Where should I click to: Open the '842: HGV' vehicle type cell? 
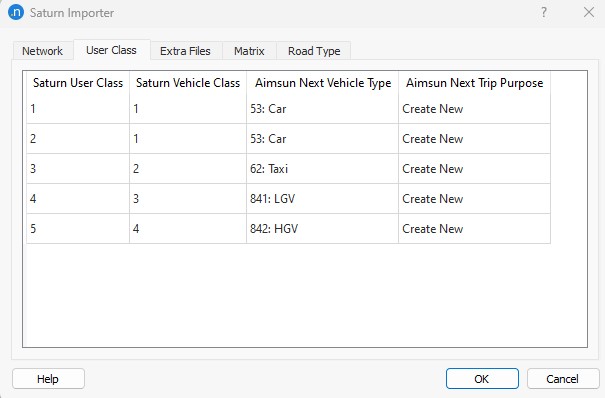click(323, 229)
